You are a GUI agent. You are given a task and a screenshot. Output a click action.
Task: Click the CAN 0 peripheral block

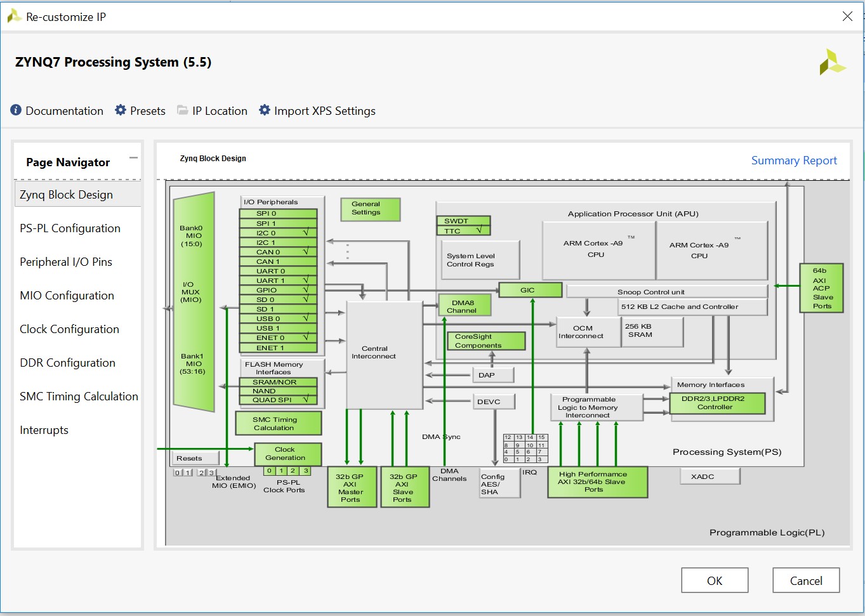pos(277,252)
